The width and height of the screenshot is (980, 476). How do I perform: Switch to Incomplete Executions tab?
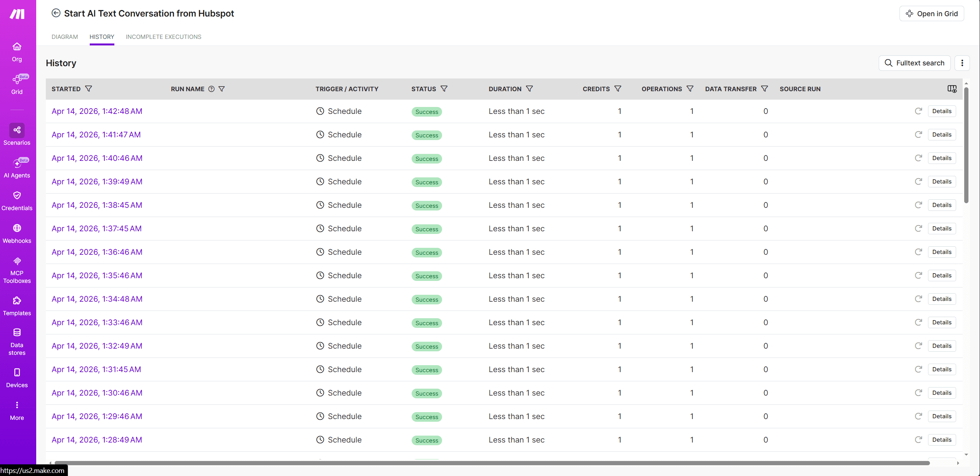tap(163, 37)
